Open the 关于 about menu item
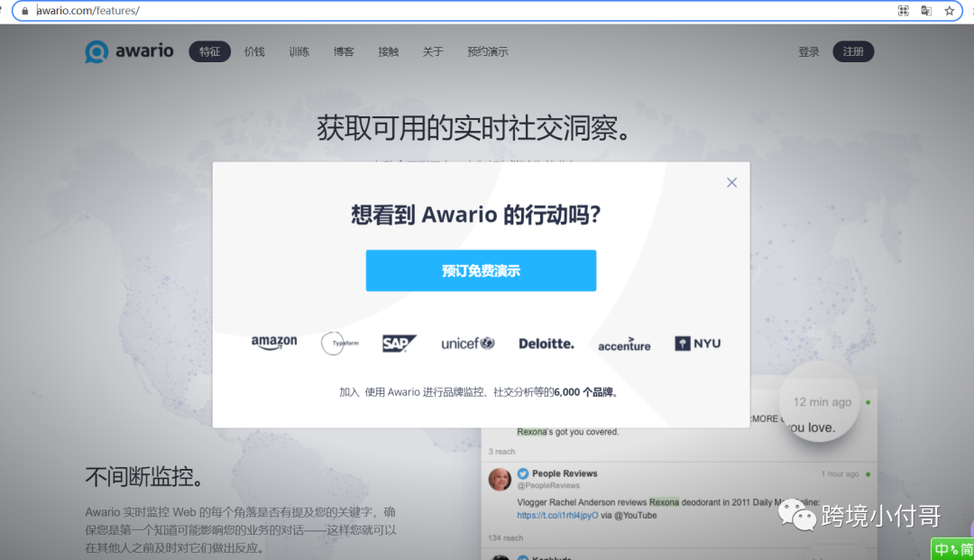The image size is (974, 560). coord(433,51)
